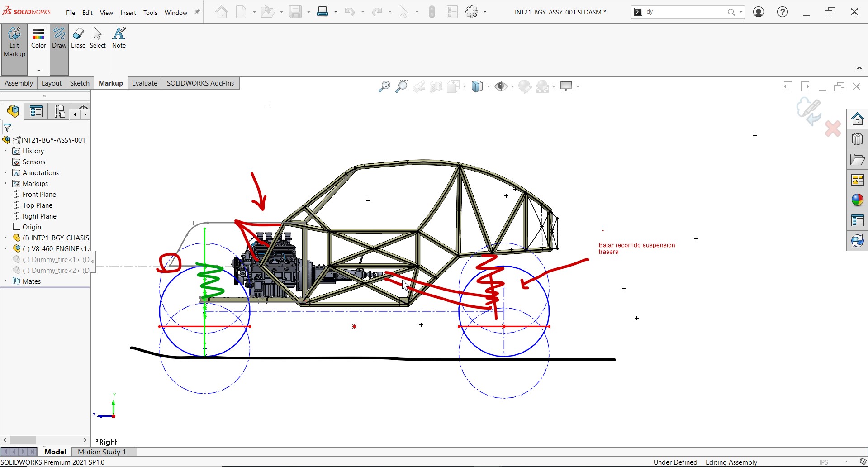Open Save dropdown arrow
The height and width of the screenshot is (467, 868).
pyautogui.click(x=308, y=12)
